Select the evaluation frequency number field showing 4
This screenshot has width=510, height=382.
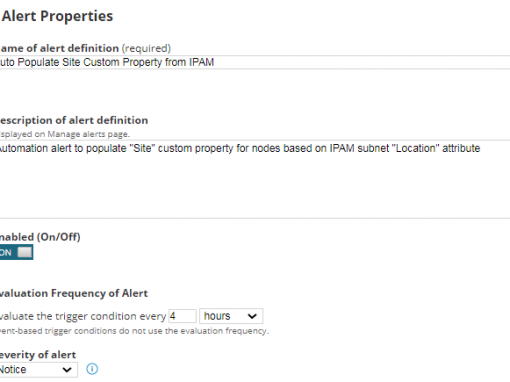(182, 316)
